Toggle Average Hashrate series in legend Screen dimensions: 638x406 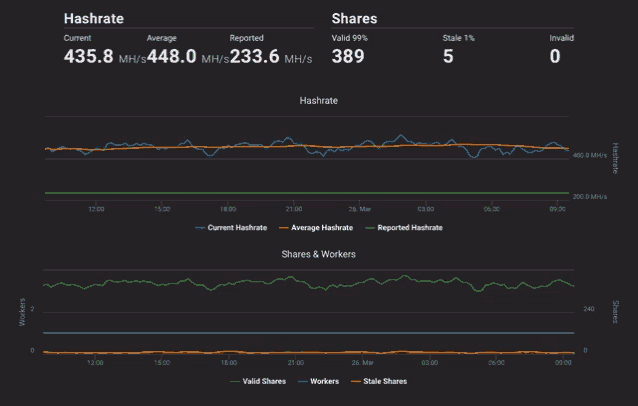316,228
